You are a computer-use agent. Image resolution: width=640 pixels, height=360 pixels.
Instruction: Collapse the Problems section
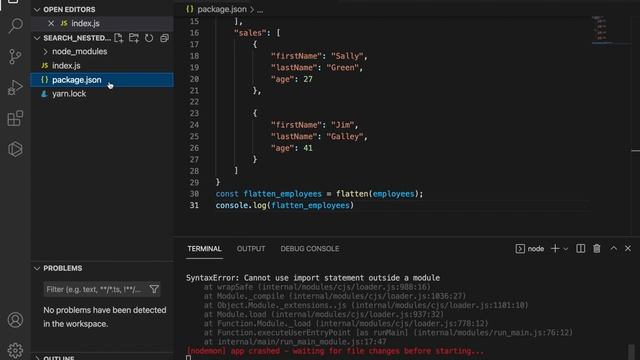click(x=37, y=268)
